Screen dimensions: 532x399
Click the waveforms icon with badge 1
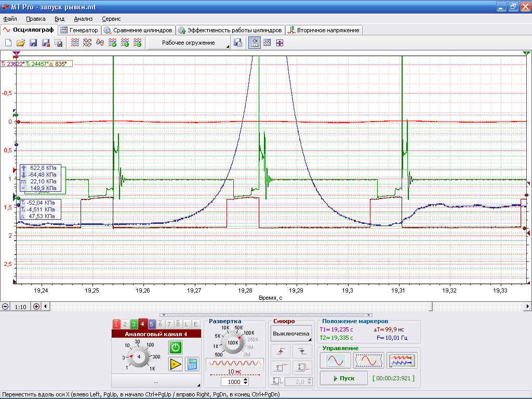125,43
